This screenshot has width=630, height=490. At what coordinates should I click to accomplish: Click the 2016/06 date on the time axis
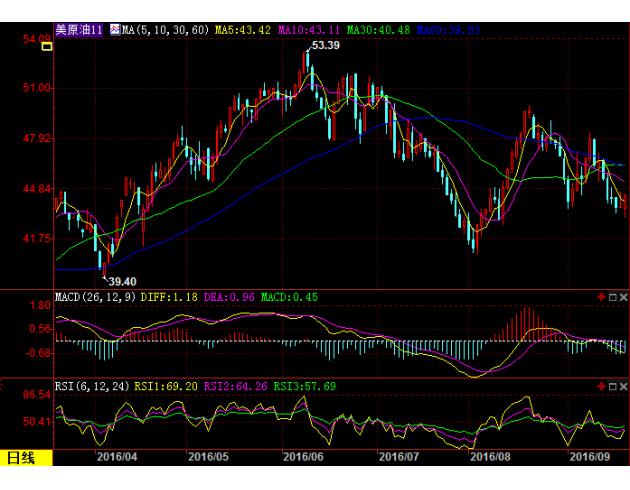pyautogui.click(x=302, y=457)
